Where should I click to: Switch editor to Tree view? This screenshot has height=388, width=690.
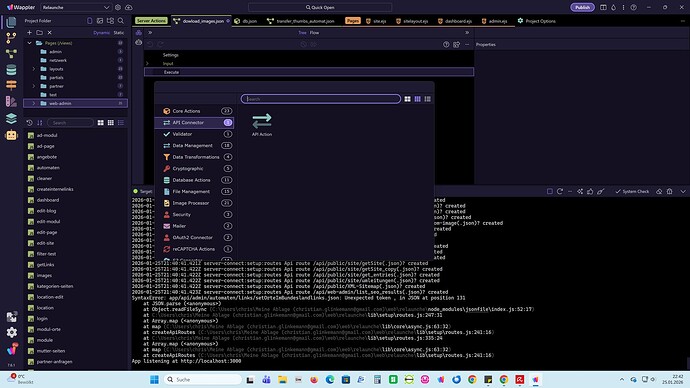click(x=302, y=33)
